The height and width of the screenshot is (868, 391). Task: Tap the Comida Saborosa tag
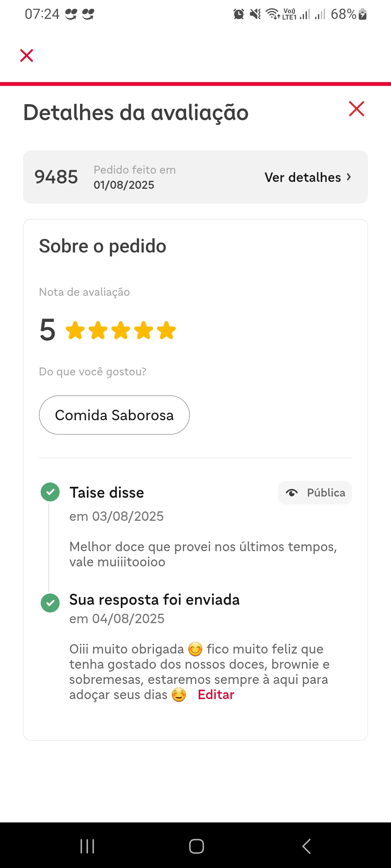tap(114, 415)
